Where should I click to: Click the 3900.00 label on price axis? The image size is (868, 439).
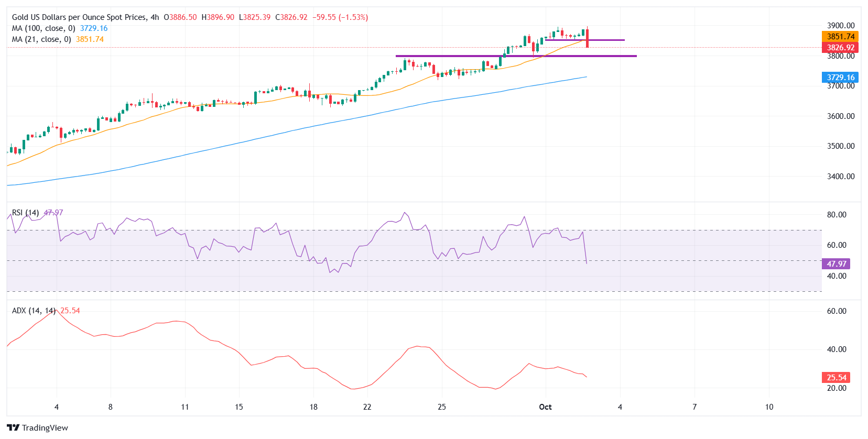(x=841, y=26)
